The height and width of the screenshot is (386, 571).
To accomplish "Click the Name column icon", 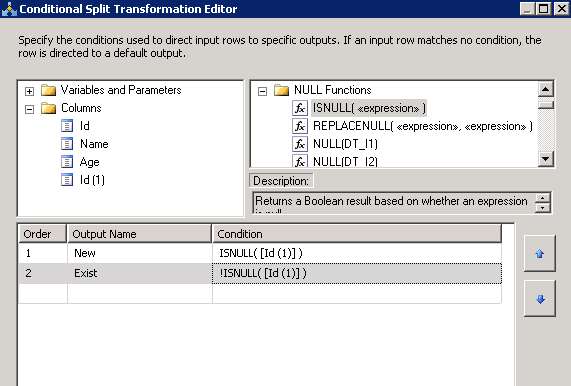I will [67, 144].
